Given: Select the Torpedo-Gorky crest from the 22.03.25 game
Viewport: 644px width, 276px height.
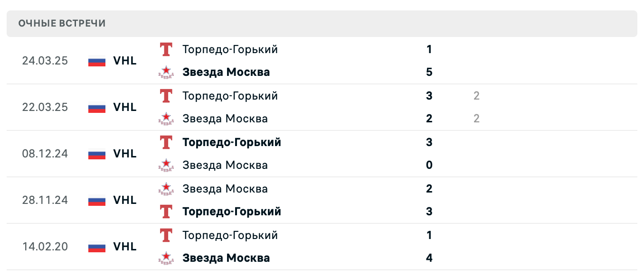Looking at the screenshot, I should pos(166,96).
